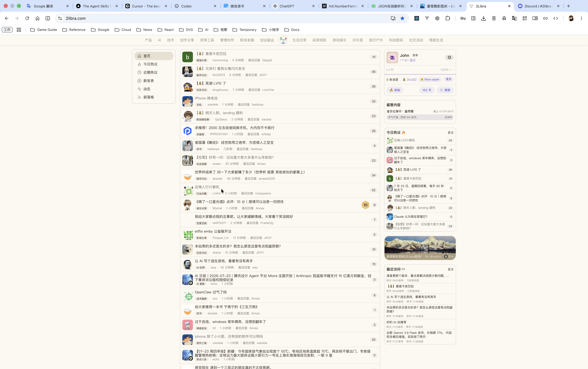The width and height of the screenshot is (588, 369).
Task: Open the 墨雪飘影图床 mountain banner image
Action: 420,248
